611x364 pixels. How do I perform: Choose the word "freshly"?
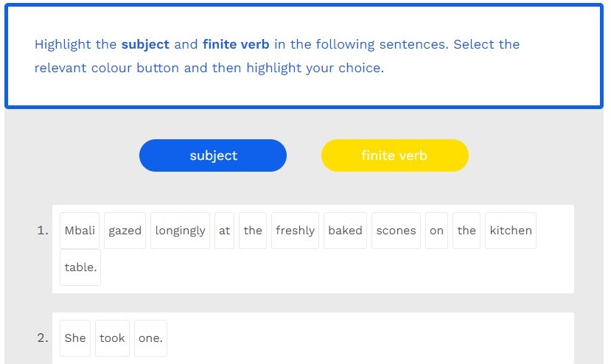click(295, 231)
